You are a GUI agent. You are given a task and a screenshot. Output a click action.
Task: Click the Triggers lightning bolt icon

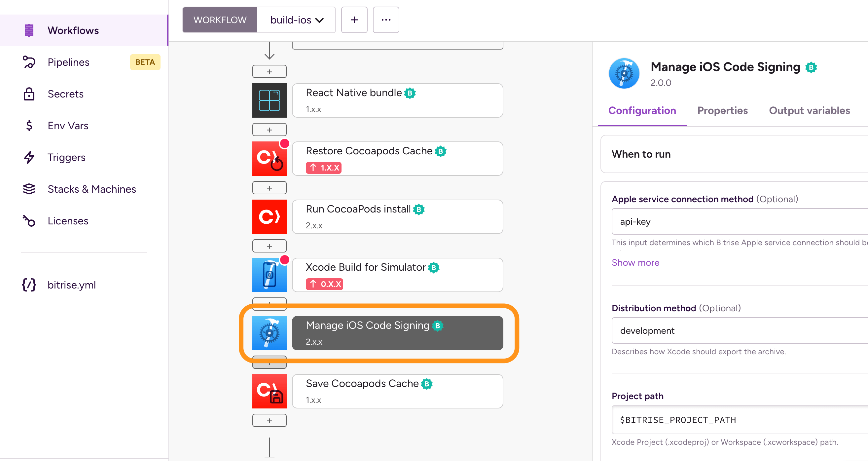click(29, 157)
